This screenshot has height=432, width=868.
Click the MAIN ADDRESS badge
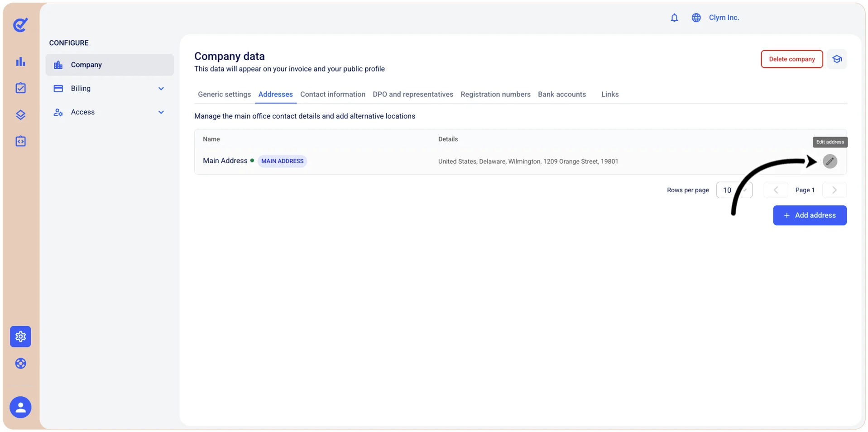click(x=282, y=161)
